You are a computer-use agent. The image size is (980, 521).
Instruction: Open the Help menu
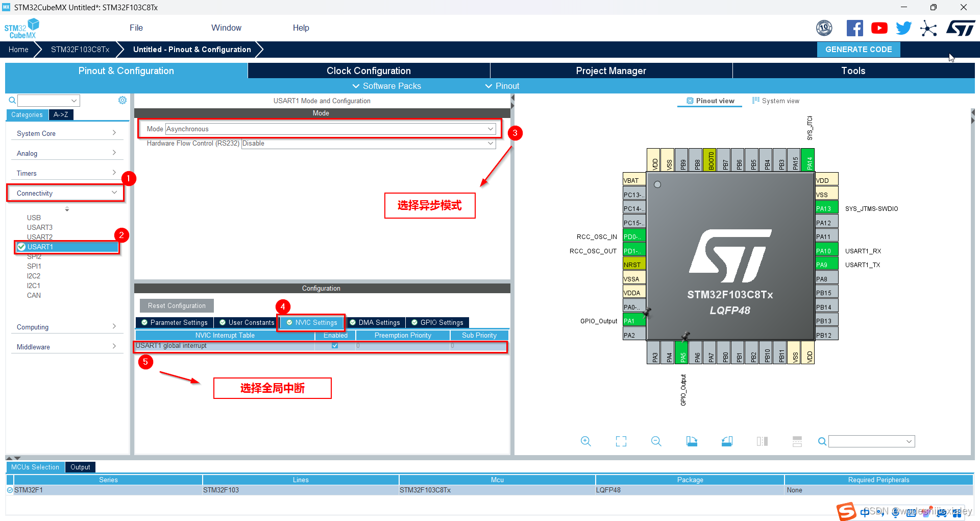tap(301, 28)
